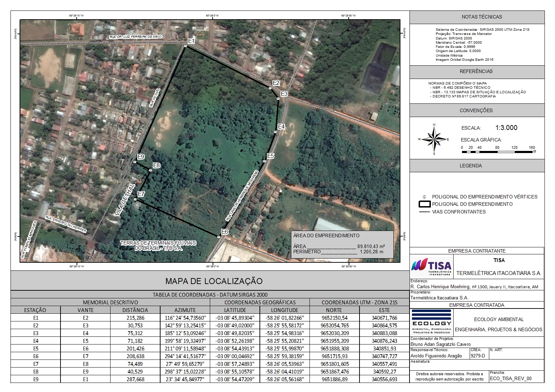Click the area value 89.810,43 m²

(371, 246)
